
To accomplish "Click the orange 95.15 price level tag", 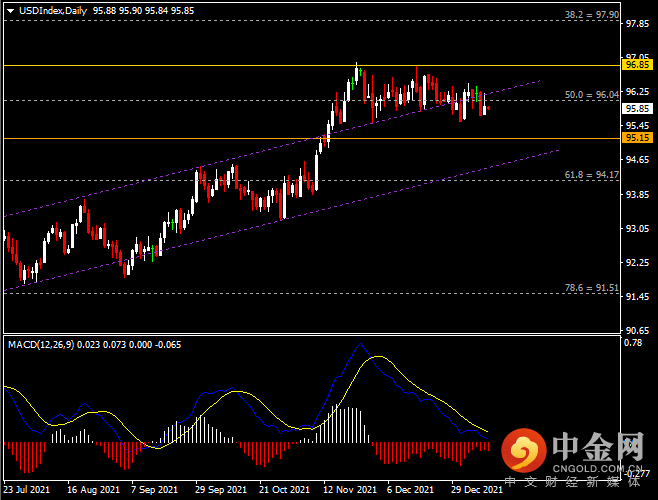I will [637, 137].
